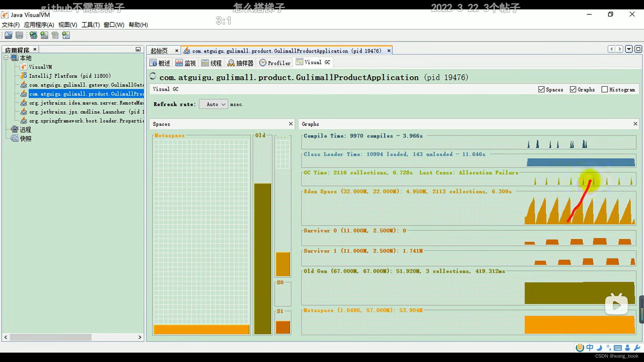Screen dimensions: 644x362
Task: Select the 远程 remote node
Action: click(25, 129)
